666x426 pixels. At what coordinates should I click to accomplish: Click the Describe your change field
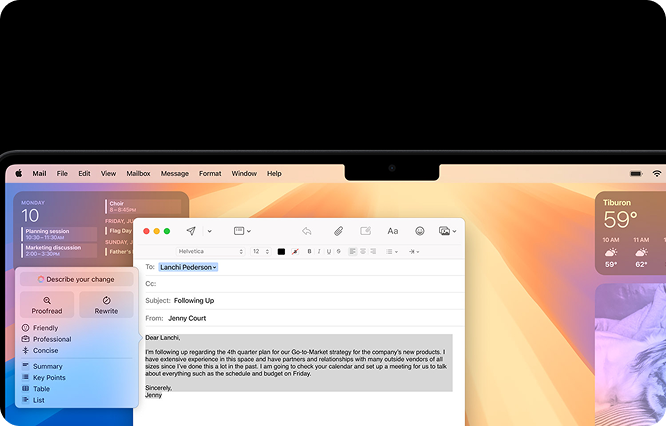coord(76,279)
